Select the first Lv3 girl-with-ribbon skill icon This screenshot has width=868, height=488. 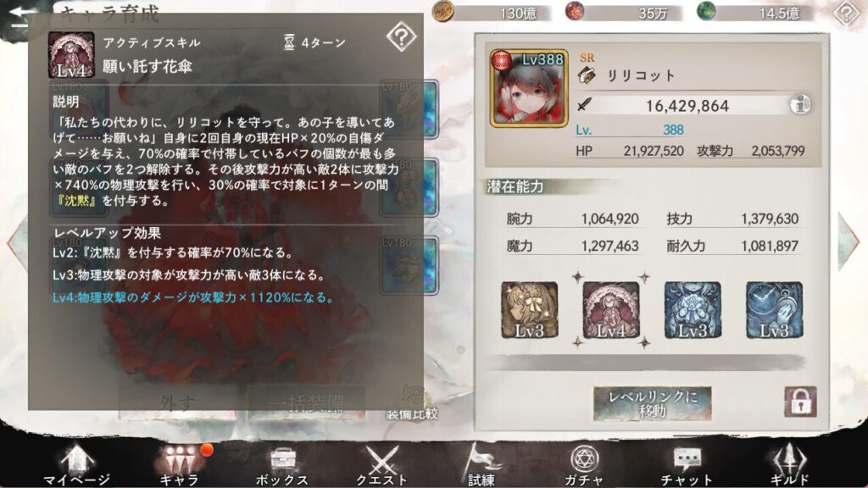529,310
